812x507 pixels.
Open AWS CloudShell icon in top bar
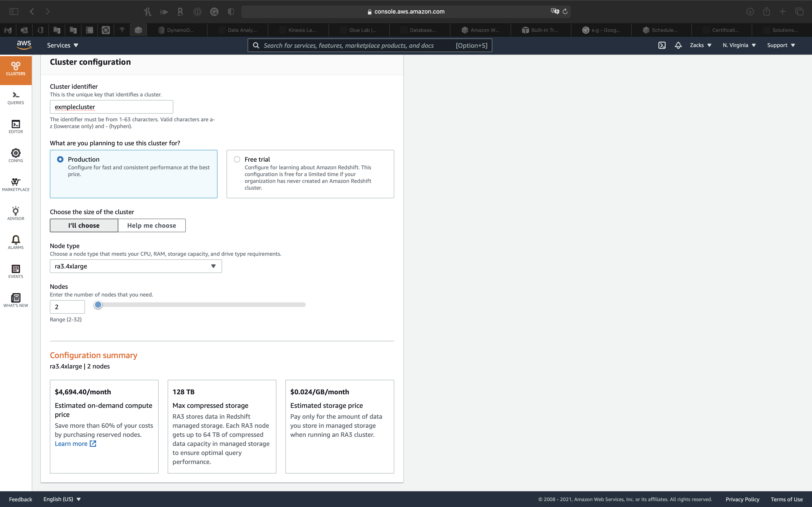(x=662, y=45)
